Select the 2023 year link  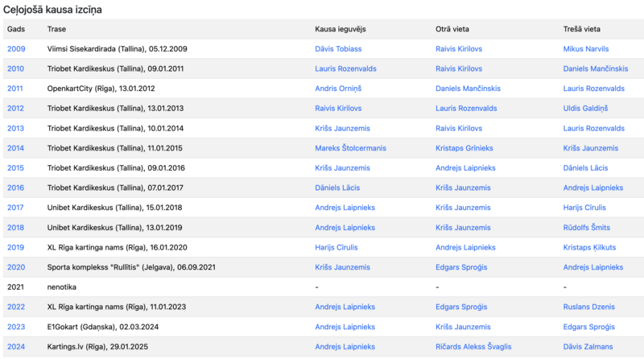pos(15,327)
